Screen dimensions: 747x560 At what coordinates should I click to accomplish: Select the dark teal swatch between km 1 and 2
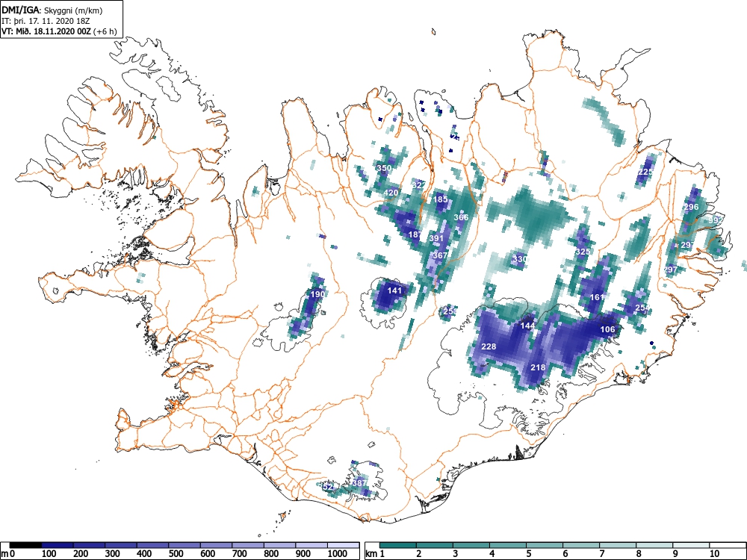click(398, 545)
